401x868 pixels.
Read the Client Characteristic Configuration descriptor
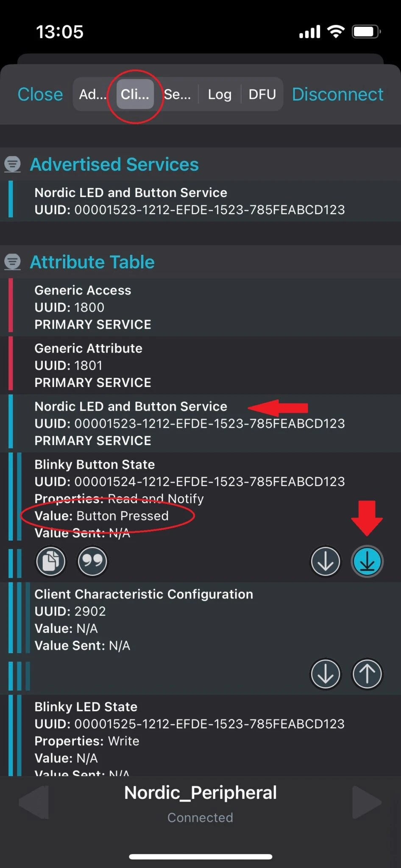click(x=326, y=673)
